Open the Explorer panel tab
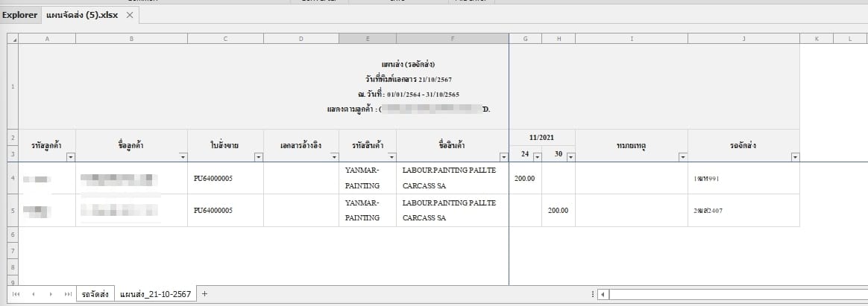This screenshot has height=306, width=868. coord(20,15)
